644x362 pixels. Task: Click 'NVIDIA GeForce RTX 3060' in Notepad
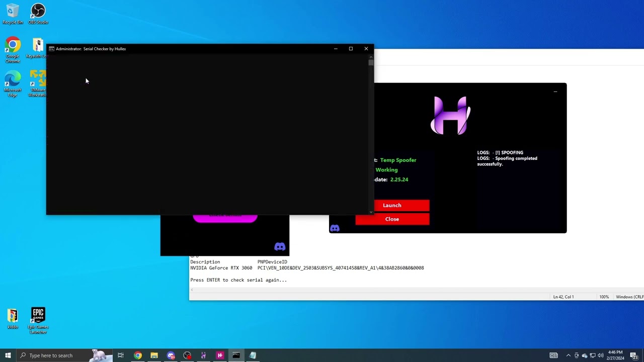(221, 268)
